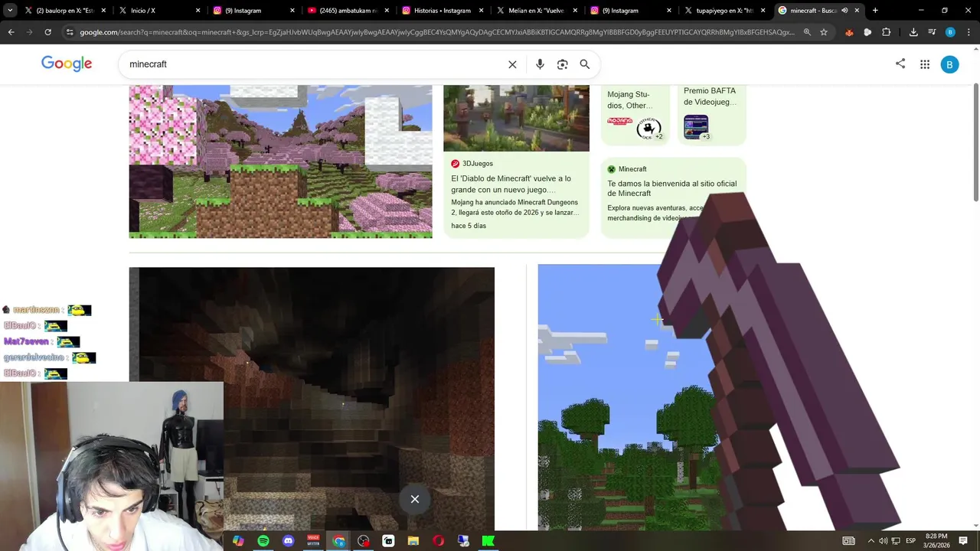Viewport: 980px width, 551px height.
Task: Click the search box containing 'minecraft'
Action: 314,64
